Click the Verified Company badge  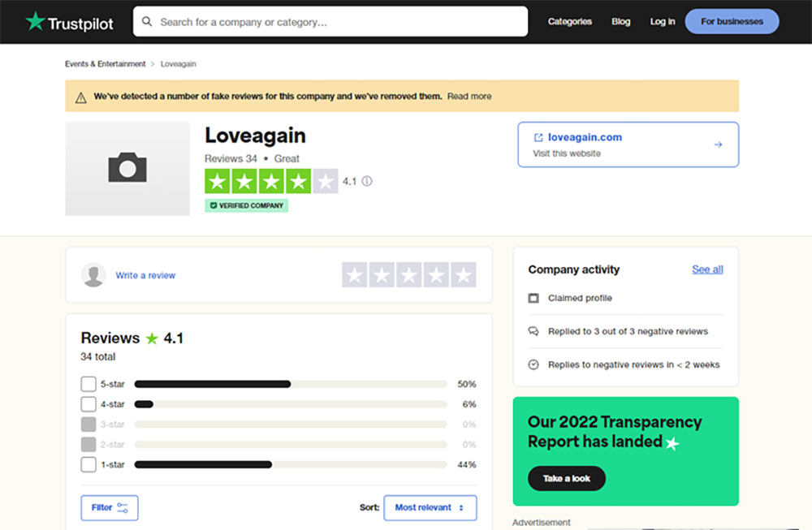point(247,205)
